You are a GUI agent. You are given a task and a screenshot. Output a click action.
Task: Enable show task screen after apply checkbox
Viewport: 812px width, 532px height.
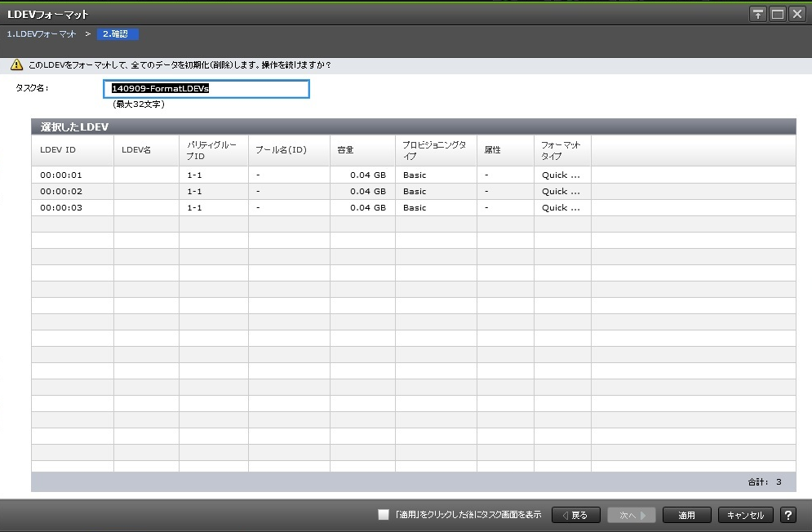(384, 514)
